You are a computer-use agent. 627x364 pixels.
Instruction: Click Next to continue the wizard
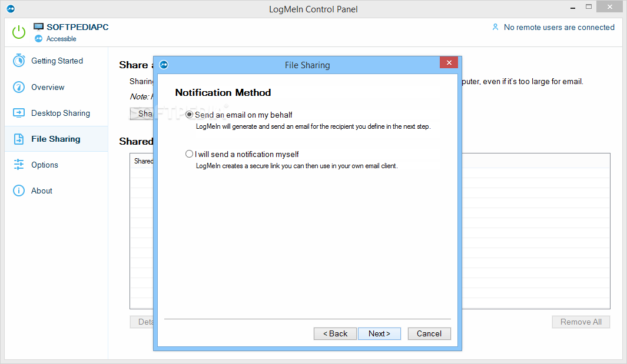tap(379, 333)
